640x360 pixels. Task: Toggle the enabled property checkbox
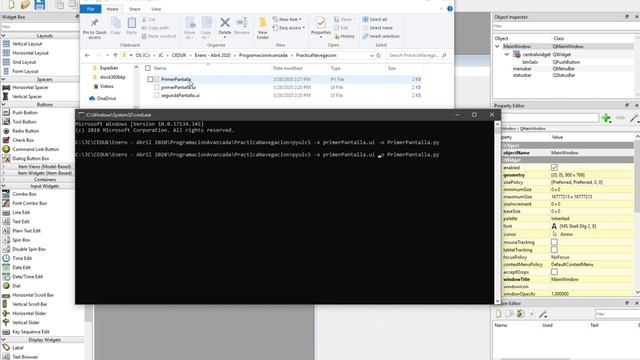tap(554, 168)
